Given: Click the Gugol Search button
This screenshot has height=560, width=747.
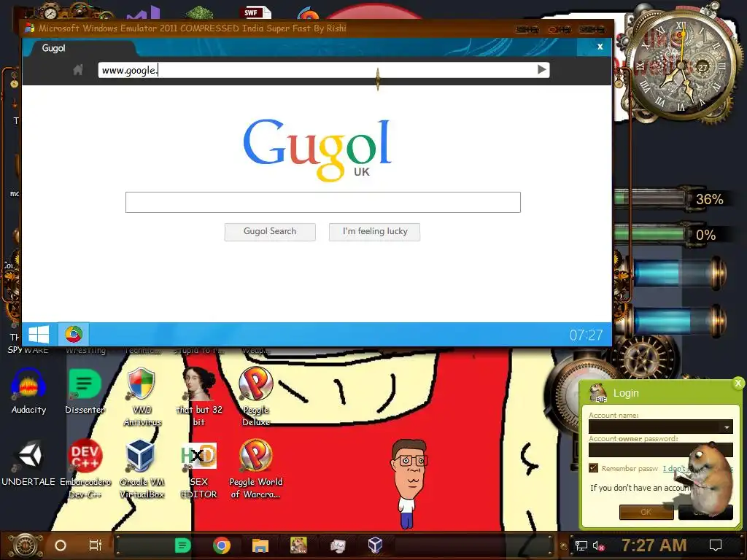Looking at the screenshot, I should coord(270,231).
